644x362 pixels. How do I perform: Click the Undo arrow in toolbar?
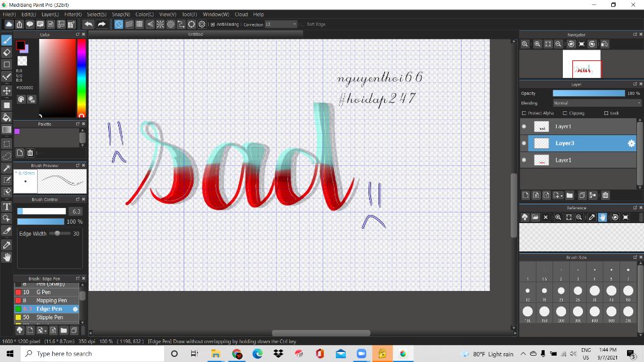(x=88, y=25)
